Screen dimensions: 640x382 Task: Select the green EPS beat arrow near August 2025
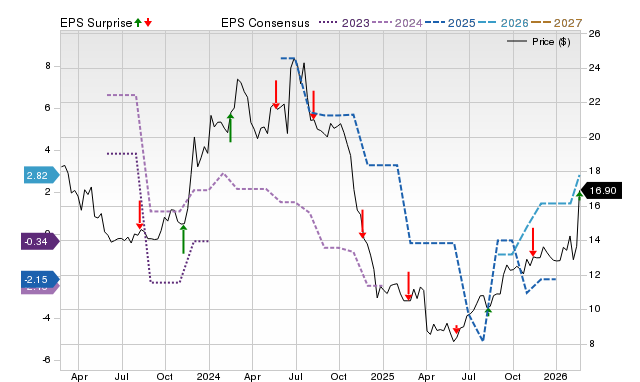click(489, 312)
